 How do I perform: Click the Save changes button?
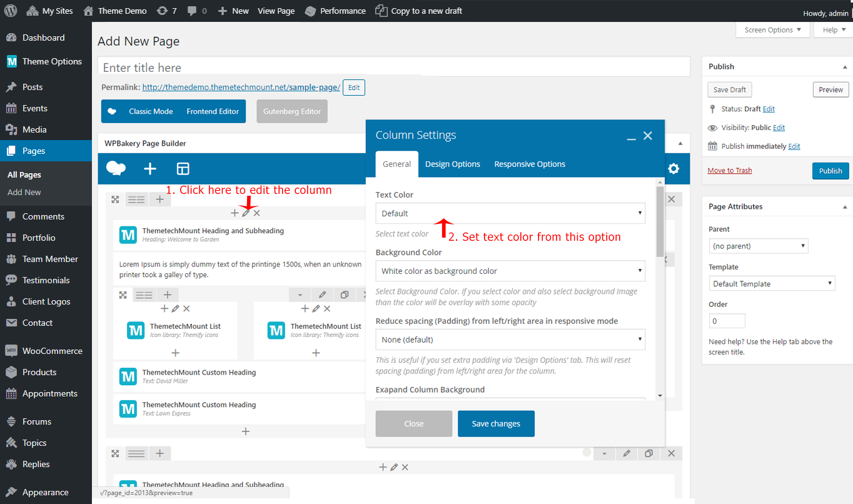point(496,424)
